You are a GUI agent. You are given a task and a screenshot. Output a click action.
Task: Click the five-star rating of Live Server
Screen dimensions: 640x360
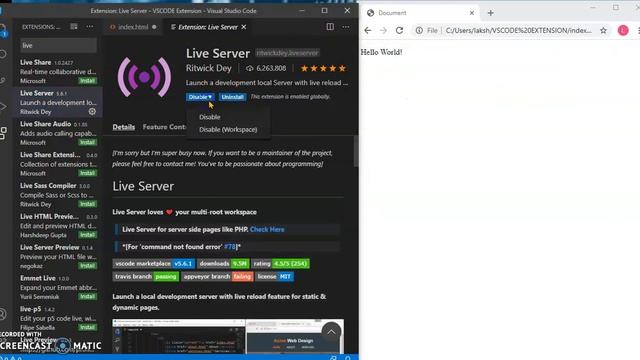(x=323, y=68)
